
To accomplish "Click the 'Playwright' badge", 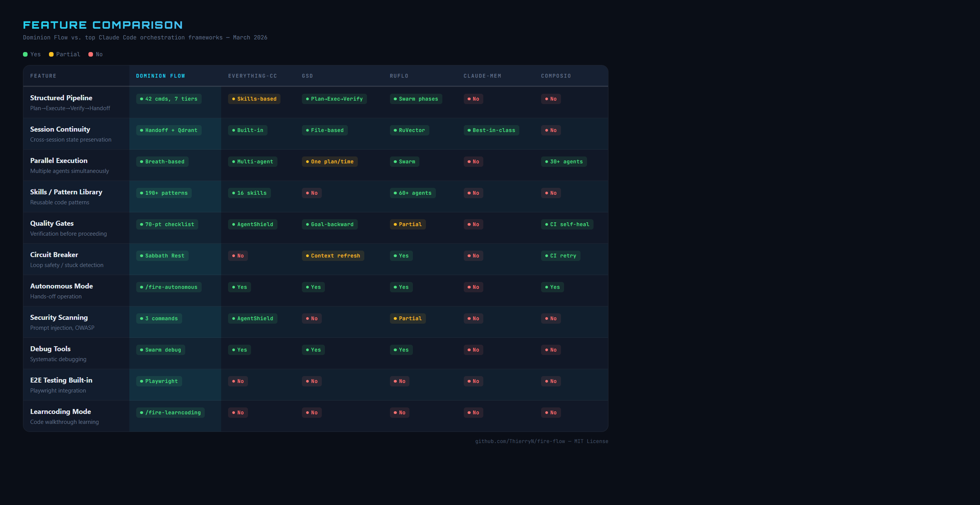I will point(159,381).
